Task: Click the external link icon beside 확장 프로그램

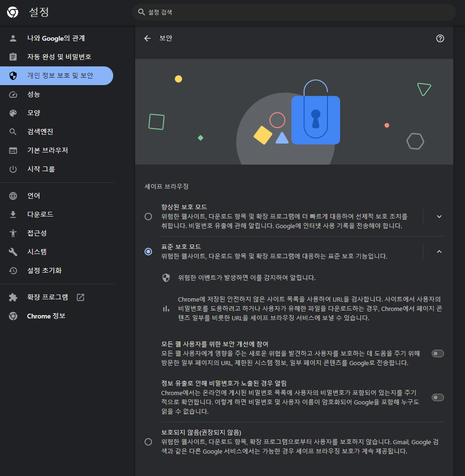Action: pyautogui.click(x=80, y=297)
